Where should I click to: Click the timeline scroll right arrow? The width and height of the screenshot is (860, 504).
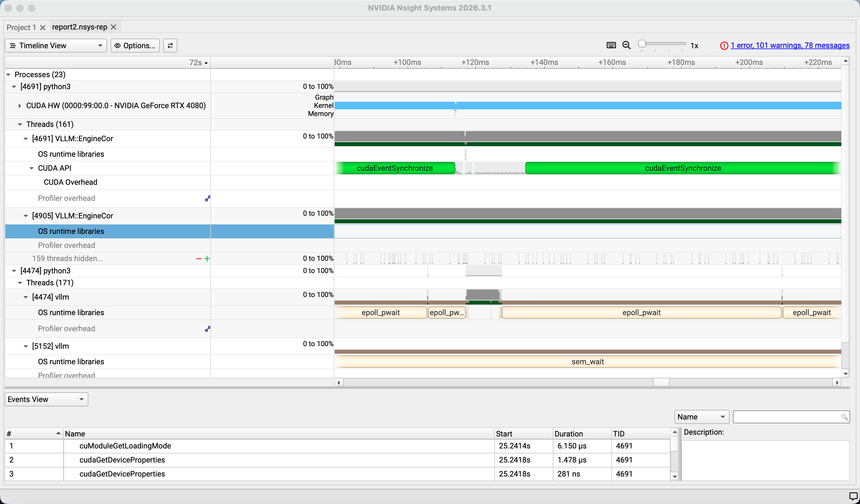[x=837, y=382]
